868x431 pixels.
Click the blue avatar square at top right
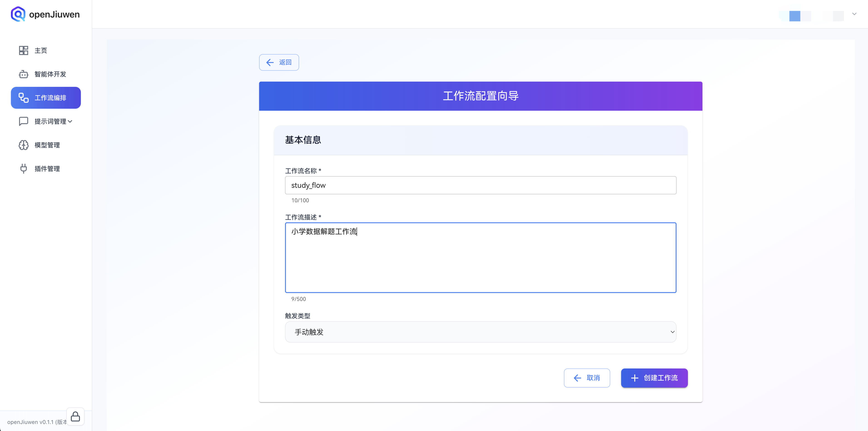(795, 16)
